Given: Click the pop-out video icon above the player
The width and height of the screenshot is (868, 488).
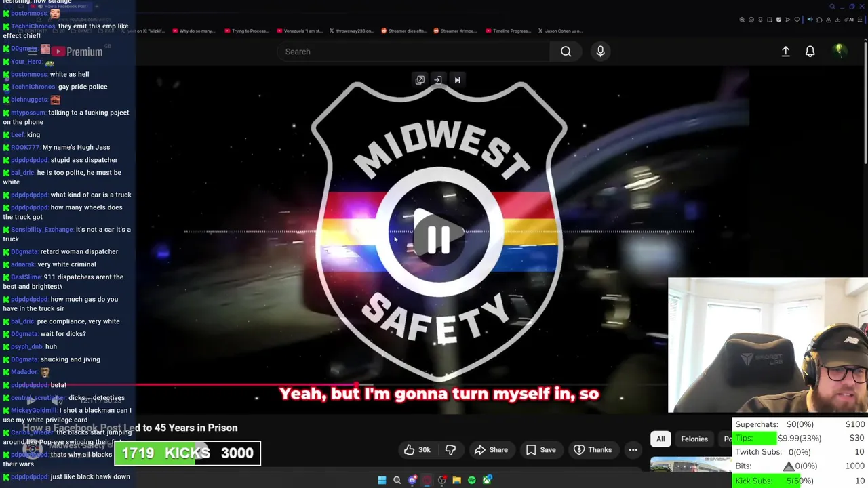Looking at the screenshot, I should (x=420, y=80).
